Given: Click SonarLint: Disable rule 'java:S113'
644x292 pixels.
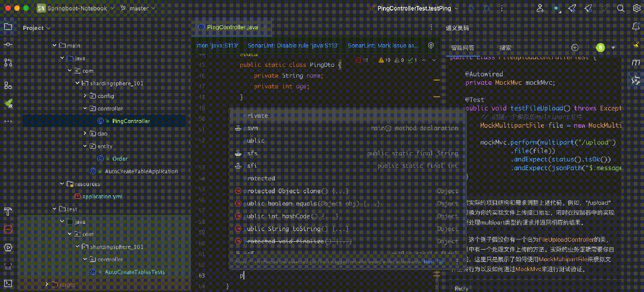Looking at the screenshot, I should pos(293,45).
